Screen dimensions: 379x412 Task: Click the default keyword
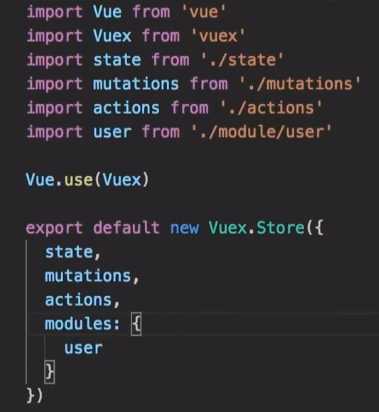tap(126, 228)
